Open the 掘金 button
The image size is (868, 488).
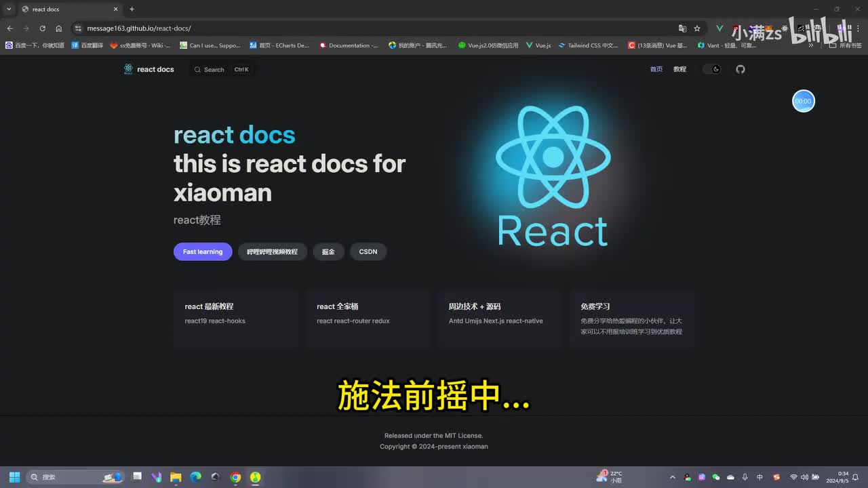click(x=328, y=251)
